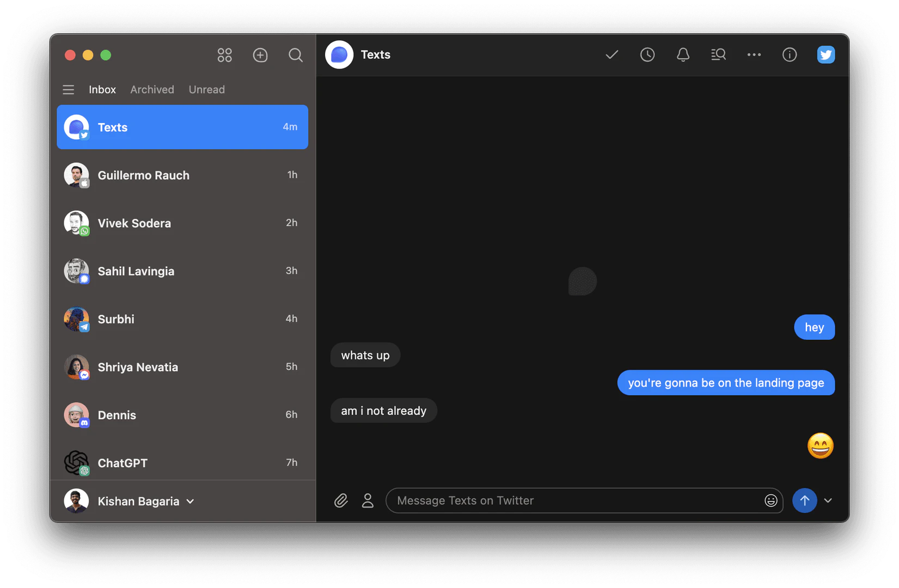Send the message with the blue arrow button
Viewport: 899px width, 588px height.
(x=805, y=500)
